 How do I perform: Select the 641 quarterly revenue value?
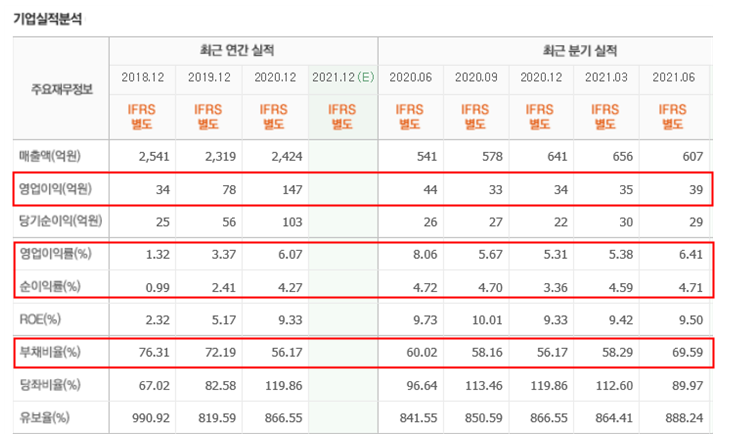point(557,157)
